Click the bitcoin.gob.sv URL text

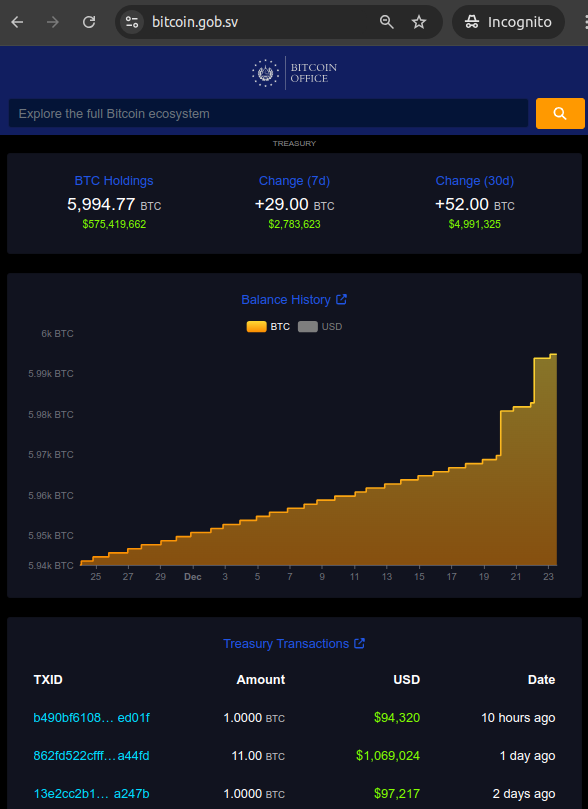[195, 22]
